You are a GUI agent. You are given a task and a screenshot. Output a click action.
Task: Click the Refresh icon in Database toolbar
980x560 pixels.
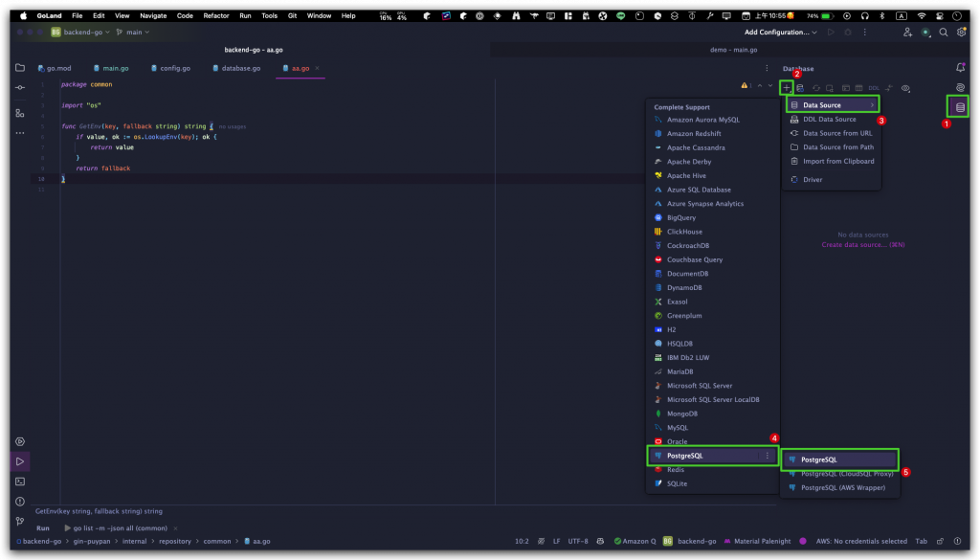point(815,88)
